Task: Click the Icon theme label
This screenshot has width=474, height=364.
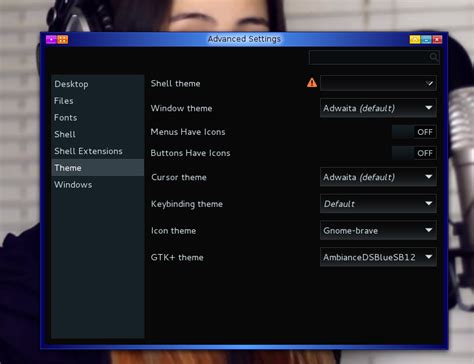Action: point(173,231)
